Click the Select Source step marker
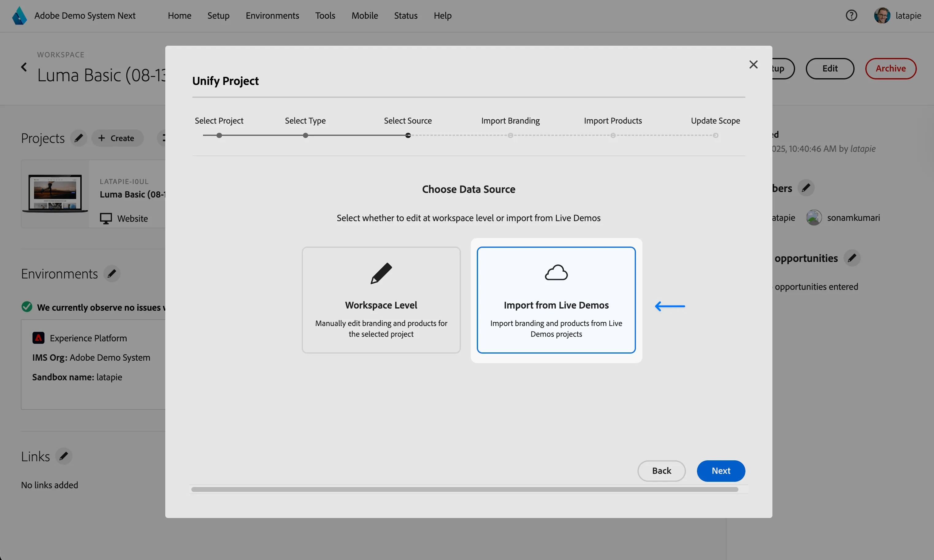This screenshot has width=934, height=560. click(408, 136)
